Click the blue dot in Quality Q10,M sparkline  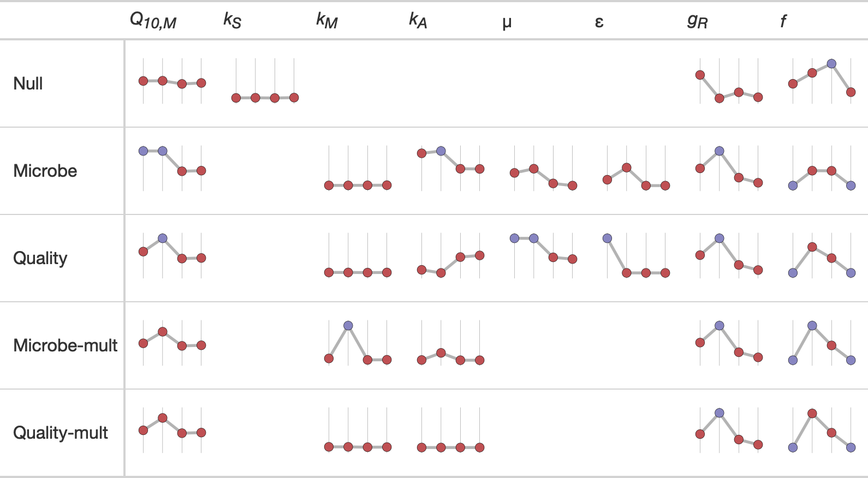point(163,238)
